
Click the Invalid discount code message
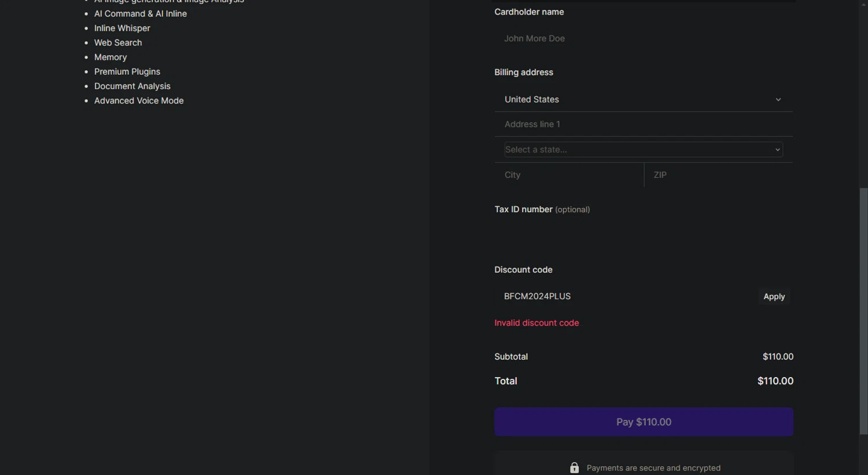[536, 323]
